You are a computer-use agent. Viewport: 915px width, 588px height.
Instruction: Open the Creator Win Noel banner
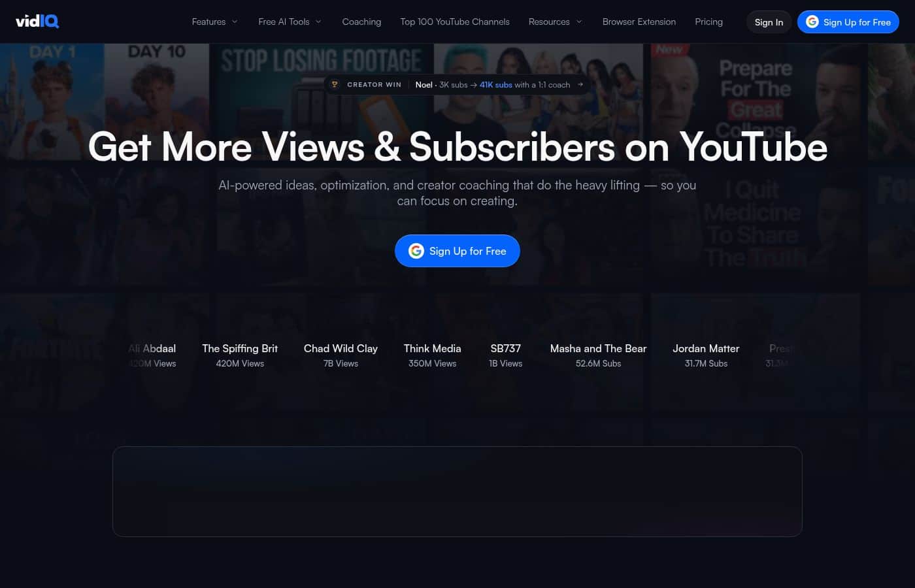[457, 84]
